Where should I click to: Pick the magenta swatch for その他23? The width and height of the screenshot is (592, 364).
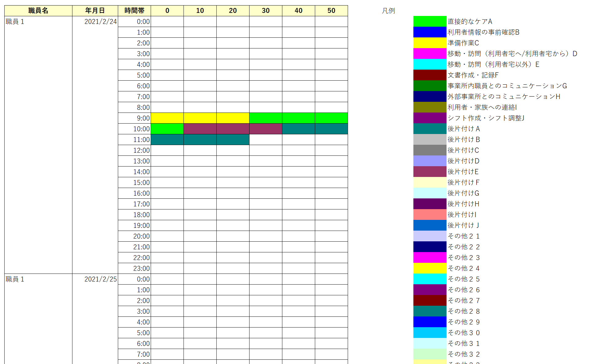pyautogui.click(x=430, y=258)
